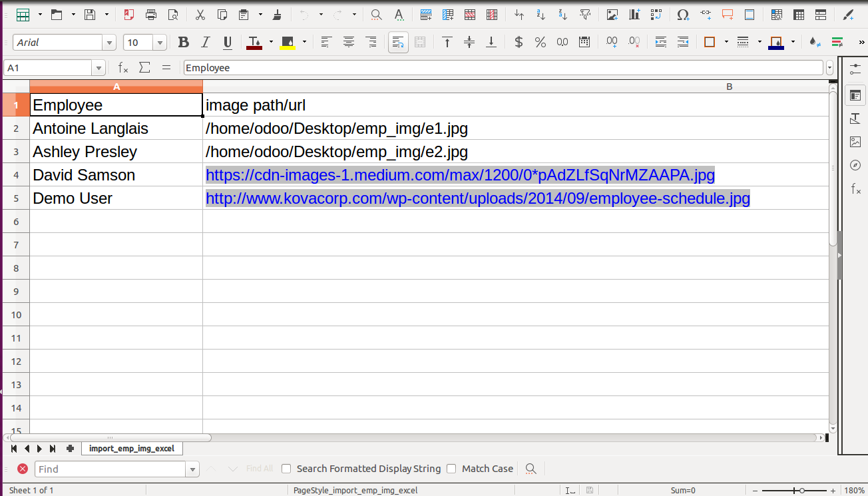Adjust the zoom slider in status bar
868x496 pixels.
point(802,491)
